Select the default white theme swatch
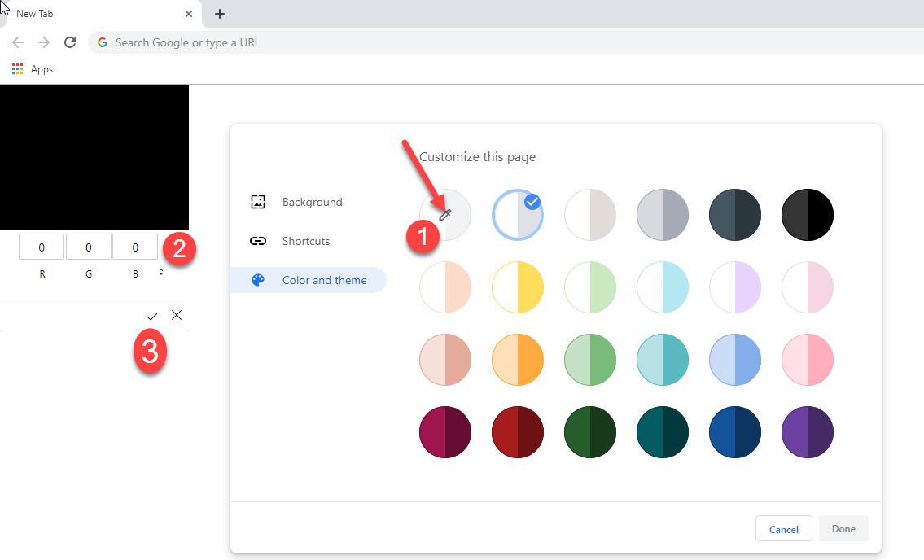The width and height of the screenshot is (924, 560). [518, 215]
